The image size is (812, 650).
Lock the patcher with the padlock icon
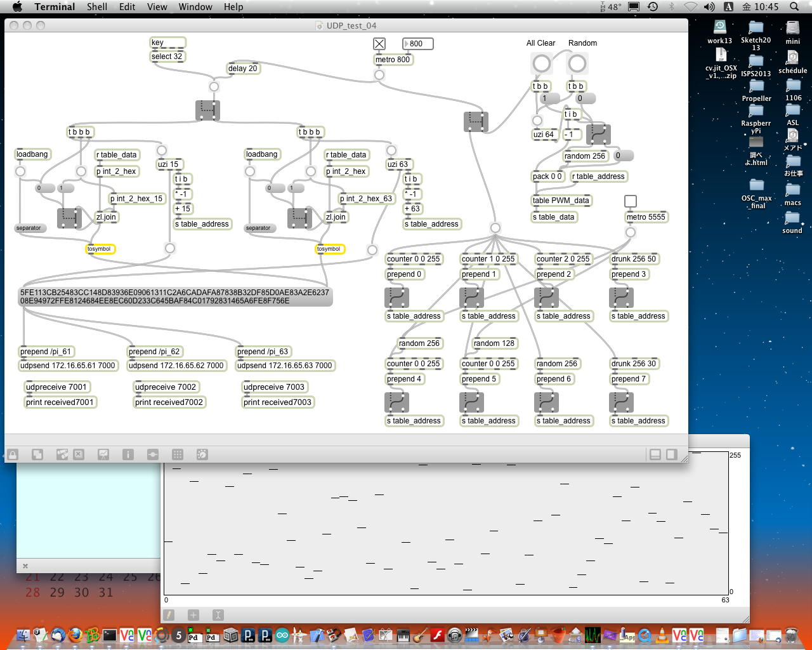13,454
